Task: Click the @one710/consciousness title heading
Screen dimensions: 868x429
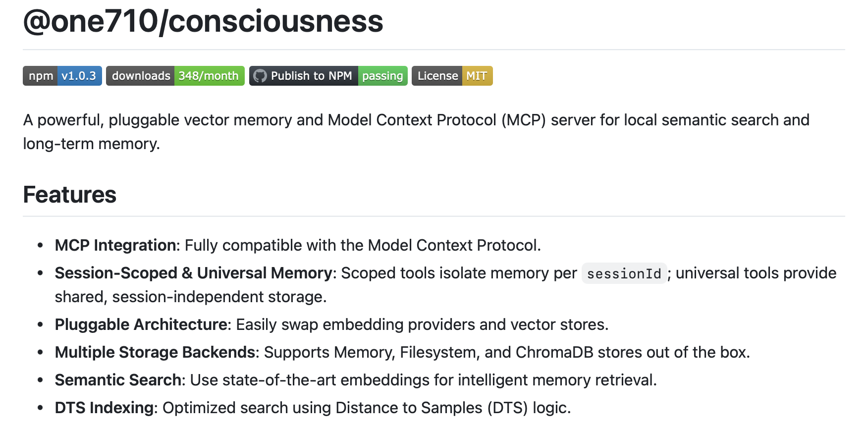Action: [x=203, y=21]
